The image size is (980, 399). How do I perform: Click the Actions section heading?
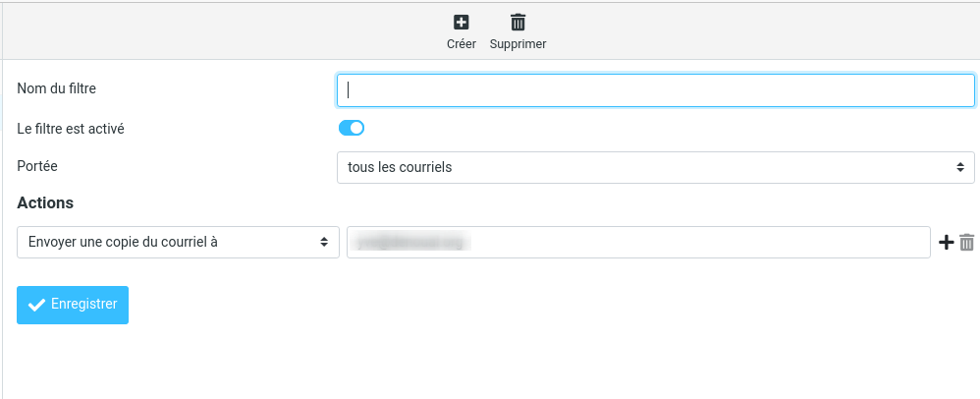pos(45,203)
